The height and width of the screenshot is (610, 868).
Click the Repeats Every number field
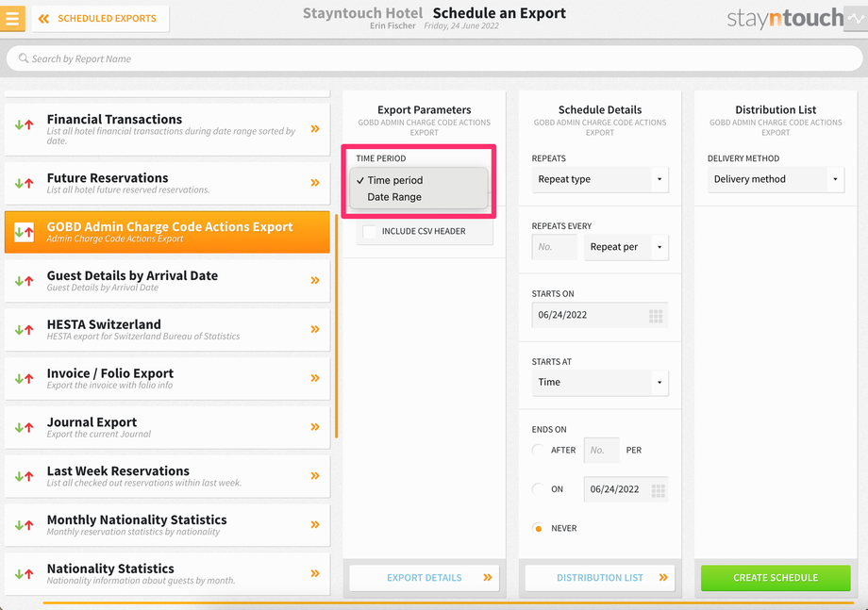pos(554,247)
